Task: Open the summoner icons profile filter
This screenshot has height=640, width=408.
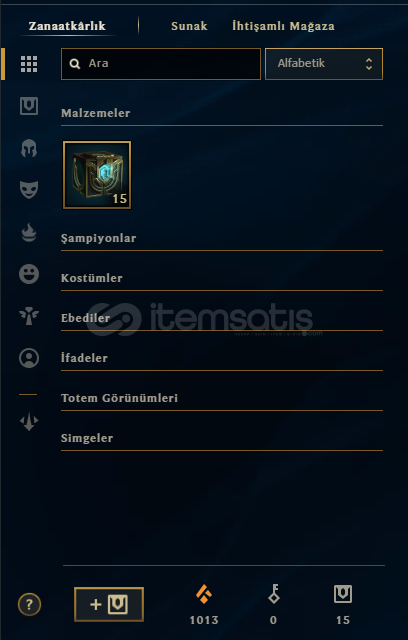Action: point(29,358)
